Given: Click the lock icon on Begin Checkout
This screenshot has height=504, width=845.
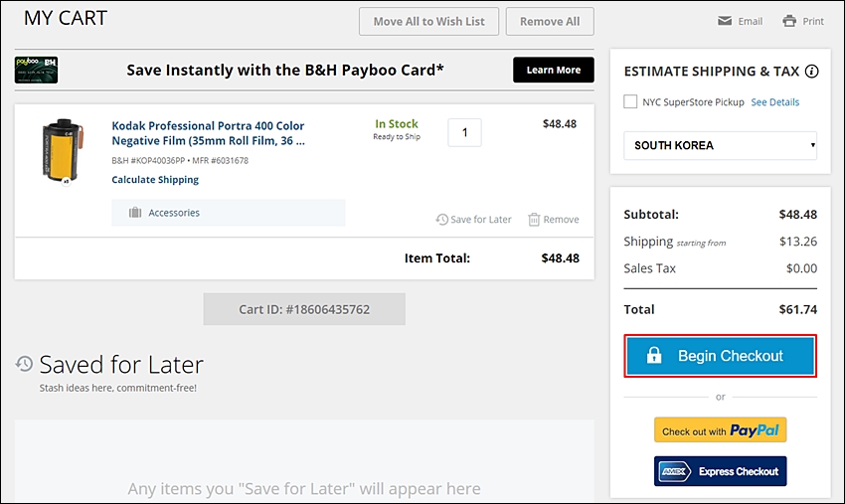Looking at the screenshot, I should (x=654, y=355).
